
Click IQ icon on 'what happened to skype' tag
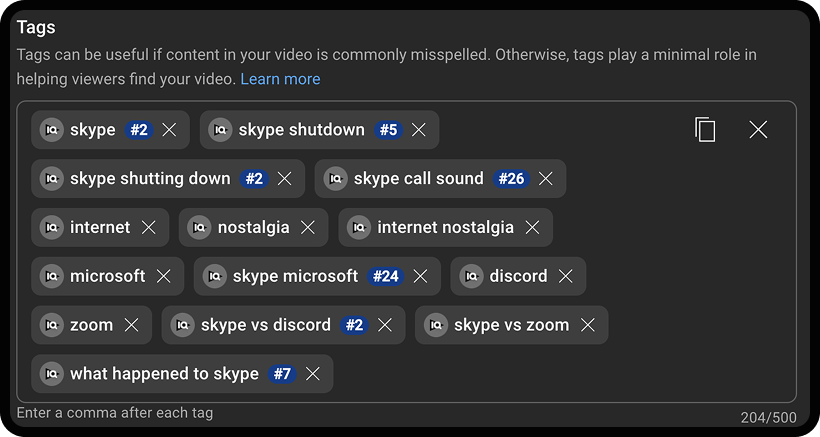point(51,374)
